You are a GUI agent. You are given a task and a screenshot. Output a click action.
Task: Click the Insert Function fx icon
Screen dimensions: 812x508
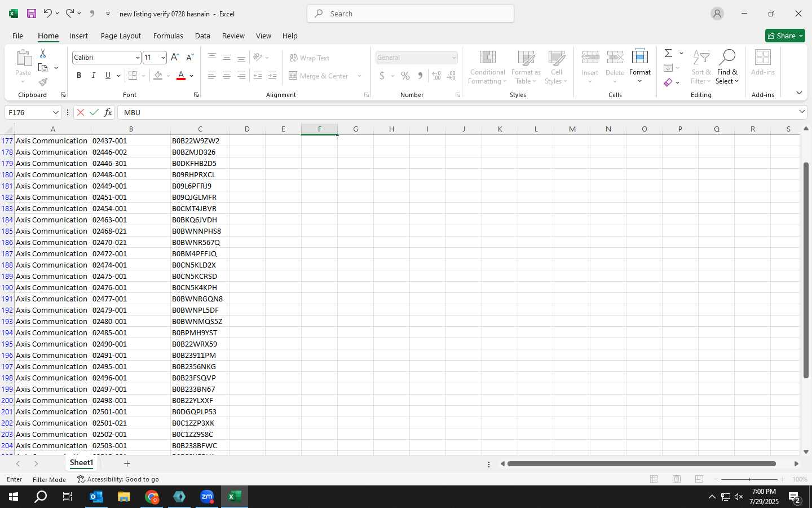coord(108,112)
